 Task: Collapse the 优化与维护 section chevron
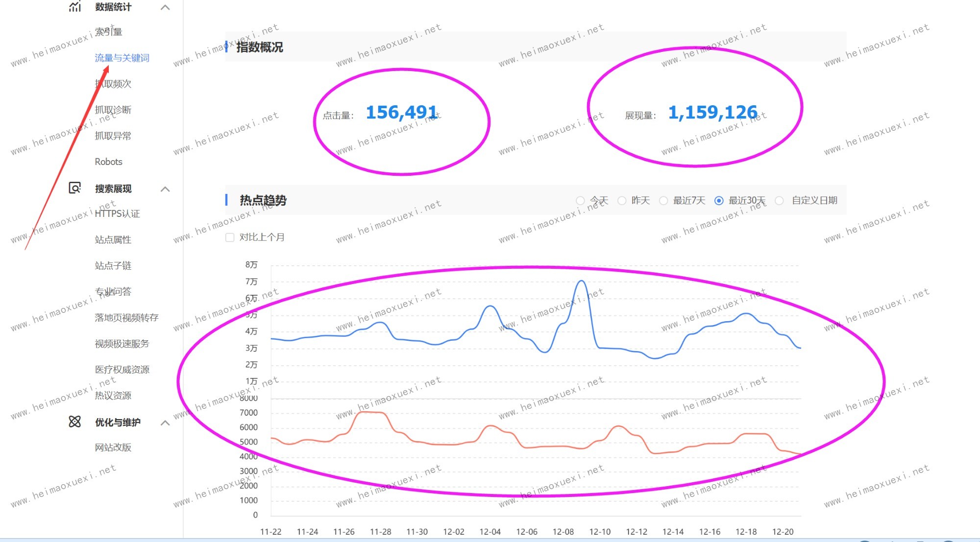point(165,423)
